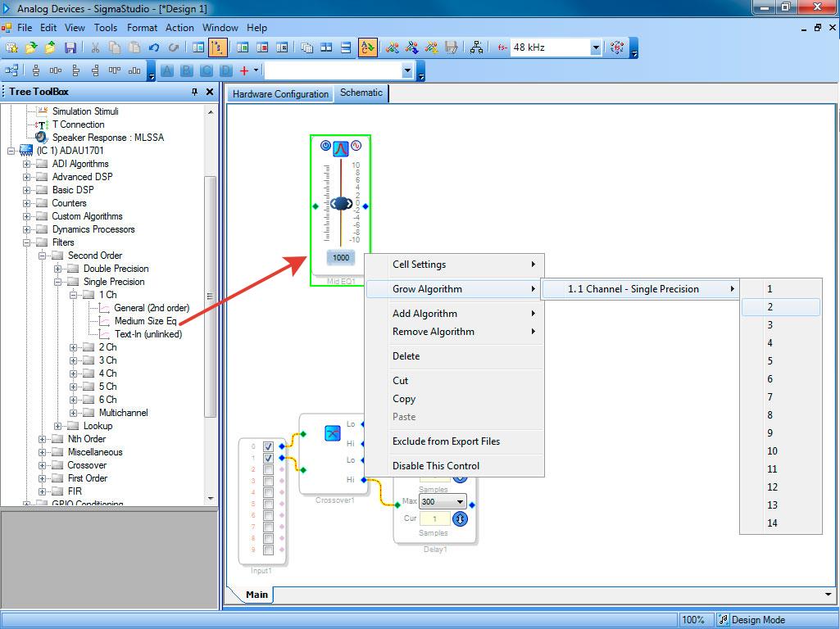Click the pin icon on Tree ToolBox panel
Screen dimensions: 840x629
[x=195, y=92]
